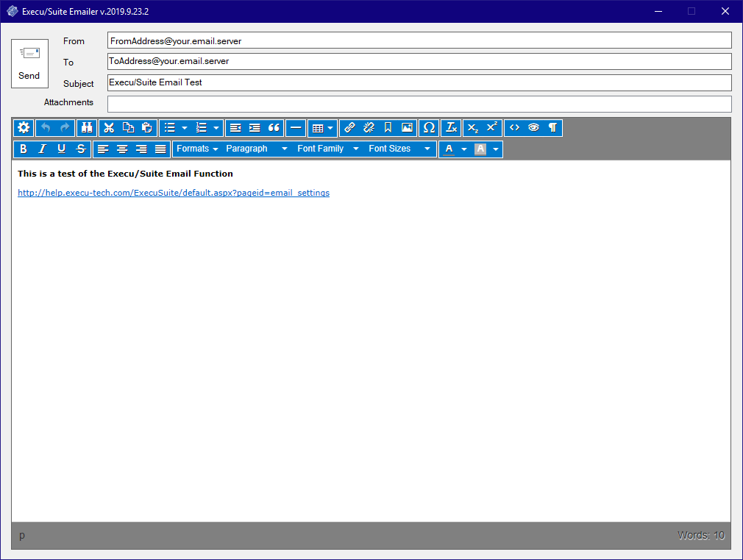Open the execu-tech help link in body
The height and width of the screenshot is (560, 743).
[174, 193]
